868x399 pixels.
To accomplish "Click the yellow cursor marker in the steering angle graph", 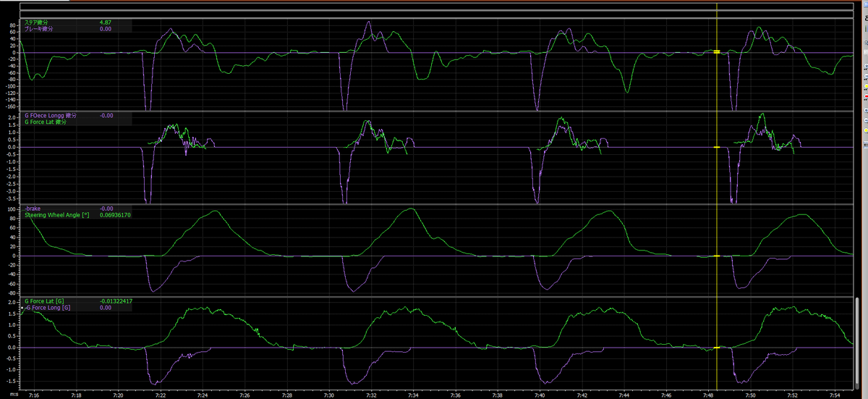I will [x=717, y=256].
